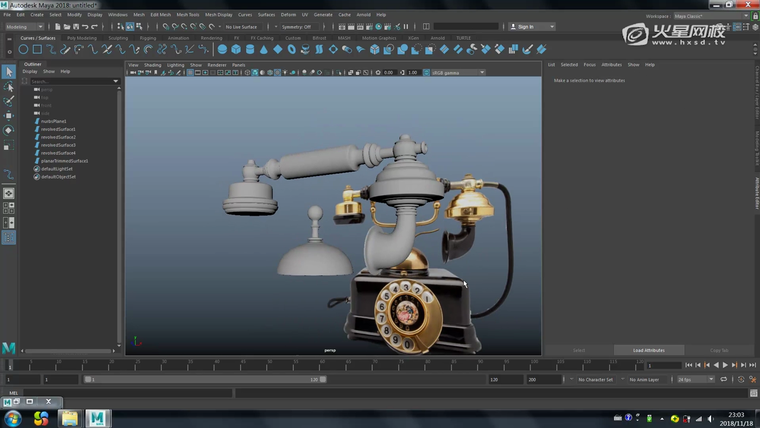
Task: Open the sRGB gamma view transform dropdown
Action: pos(457,72)
